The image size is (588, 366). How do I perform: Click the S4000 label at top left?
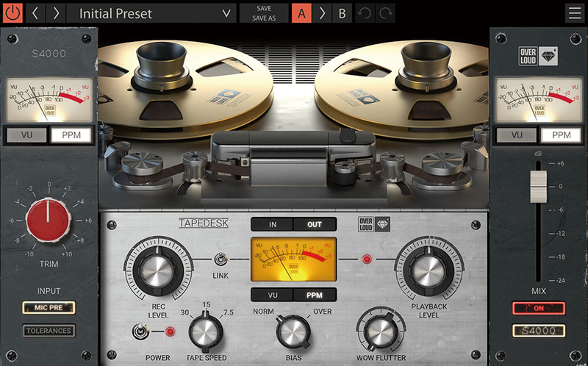tap(49, 54)
